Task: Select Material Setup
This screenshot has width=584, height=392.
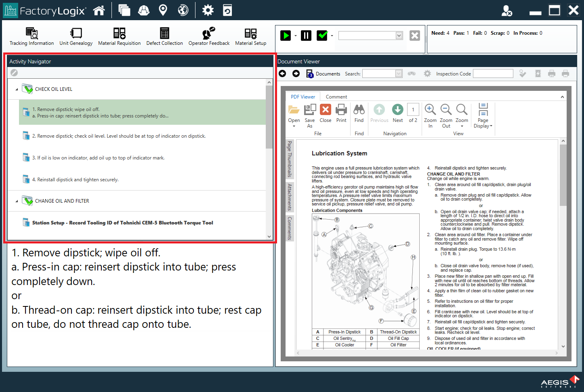Action: (x=250, y=36)
